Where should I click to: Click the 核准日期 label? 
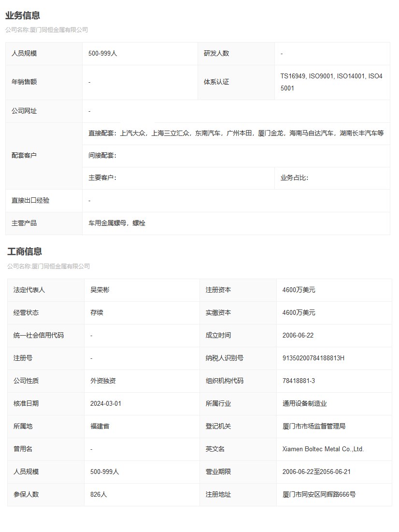click(26, 404)
